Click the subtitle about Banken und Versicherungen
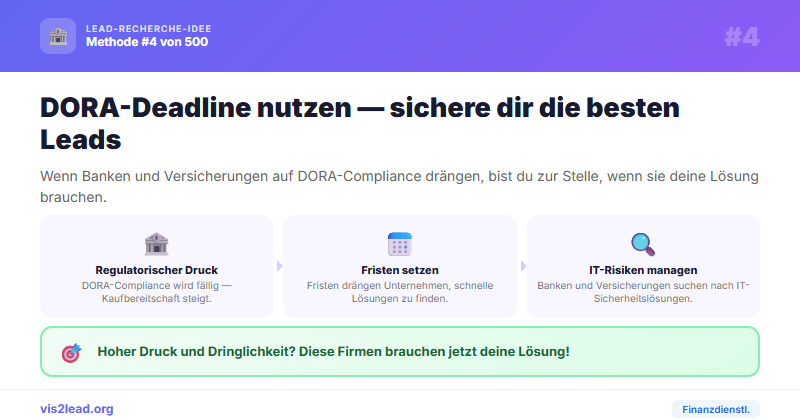Viewport: 800px width, 420px height. click(399, 186)
